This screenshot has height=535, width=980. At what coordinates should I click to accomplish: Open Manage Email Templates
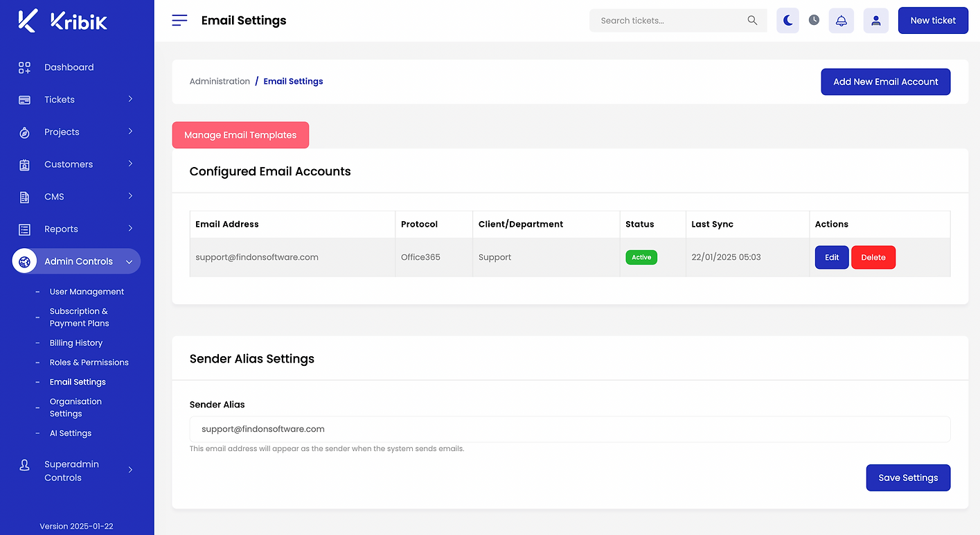(240, 135)
